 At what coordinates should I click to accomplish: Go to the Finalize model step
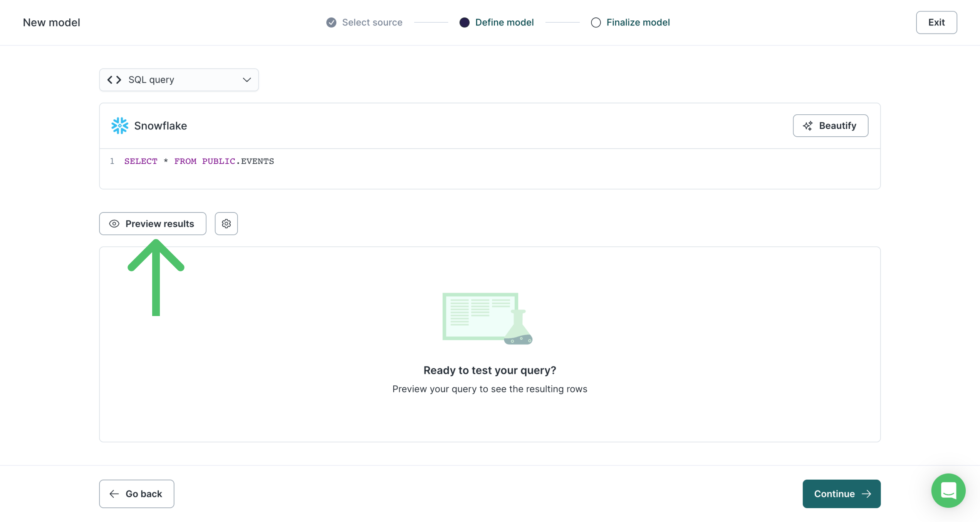630,22
